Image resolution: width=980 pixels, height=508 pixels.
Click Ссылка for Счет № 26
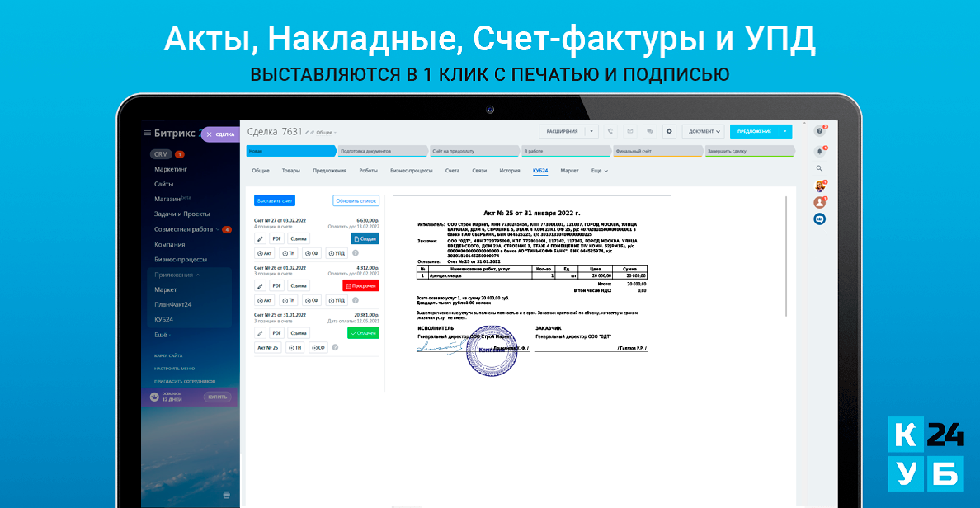299,285
